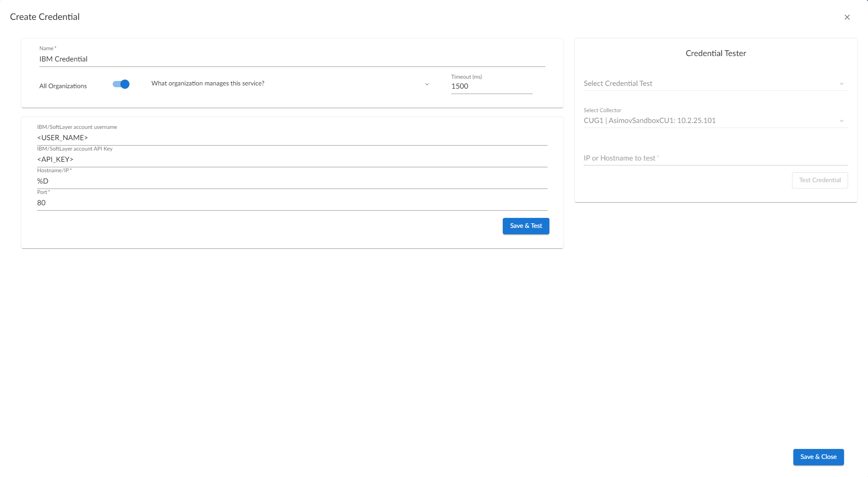868x477 pixels.
Task: Toggle the All Organizations switch
Action: [121, 85]
